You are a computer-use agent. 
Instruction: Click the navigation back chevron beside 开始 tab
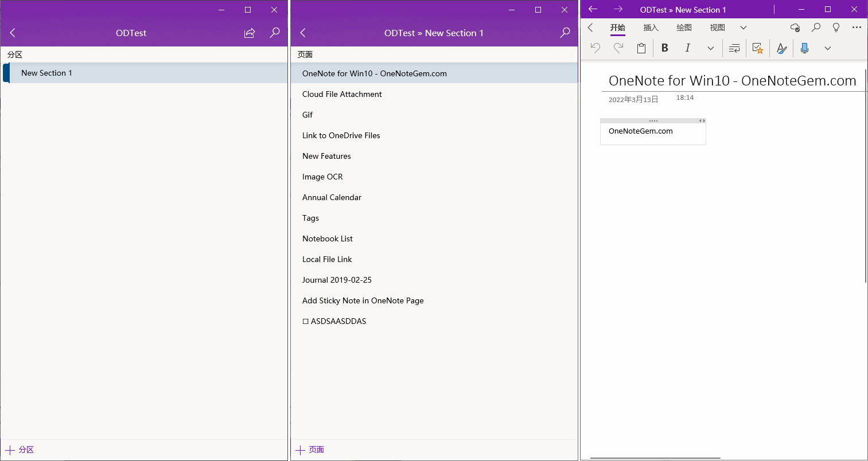click(590, 28)
